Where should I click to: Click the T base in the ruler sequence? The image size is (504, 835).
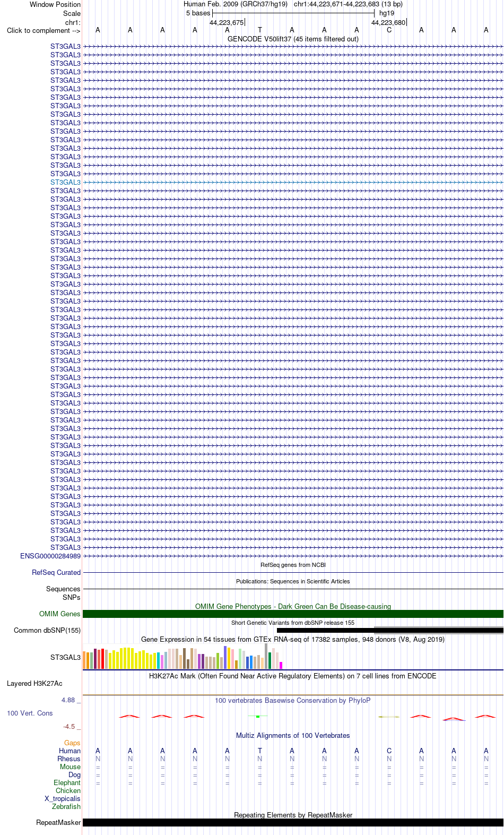(259, 30)
